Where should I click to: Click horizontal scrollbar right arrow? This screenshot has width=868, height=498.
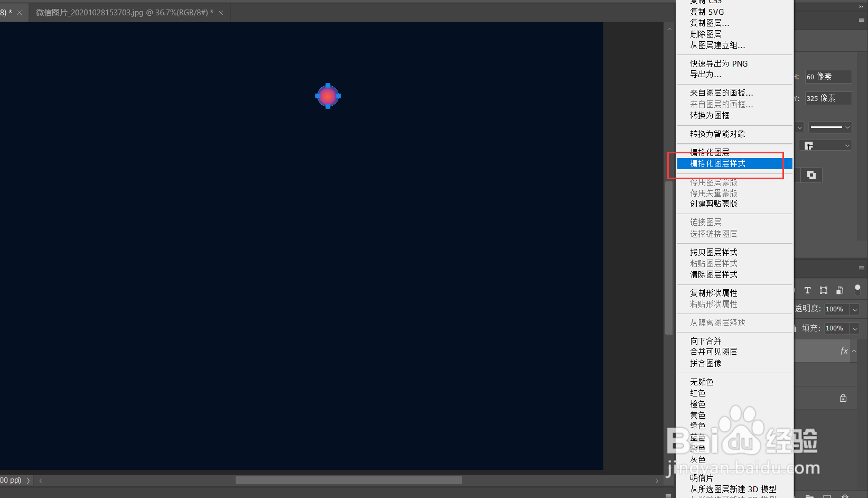[657, 481]
